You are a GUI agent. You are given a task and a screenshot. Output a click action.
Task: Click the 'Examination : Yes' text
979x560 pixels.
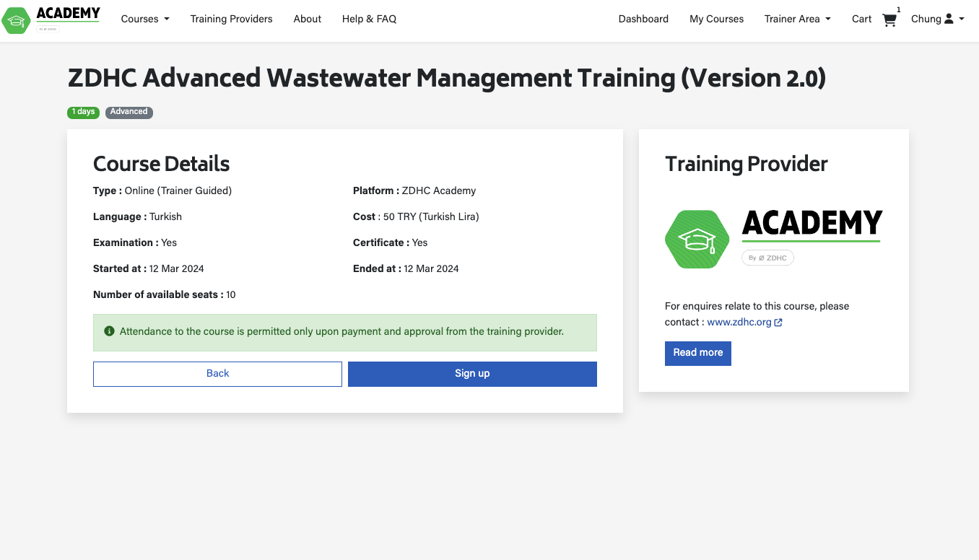point(135,242)
